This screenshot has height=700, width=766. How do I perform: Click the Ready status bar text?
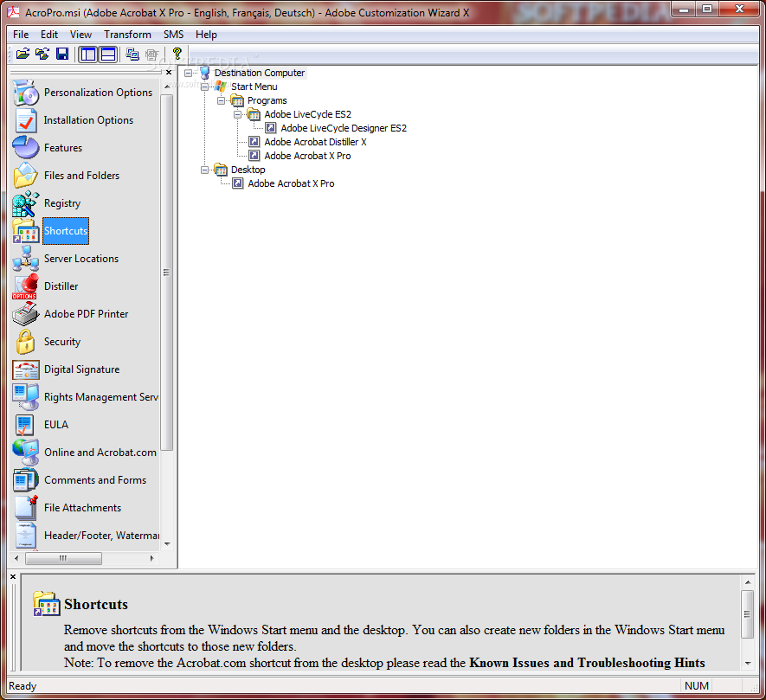[x=23, y=686]
